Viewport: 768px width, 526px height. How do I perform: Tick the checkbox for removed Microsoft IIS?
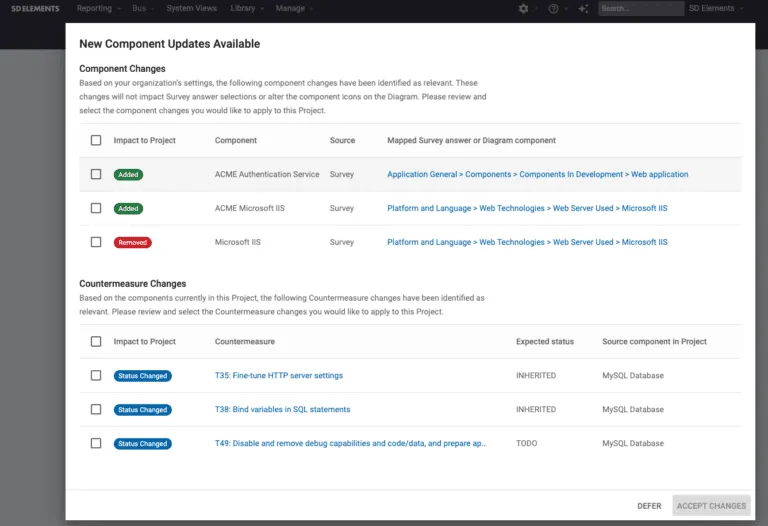96,242
